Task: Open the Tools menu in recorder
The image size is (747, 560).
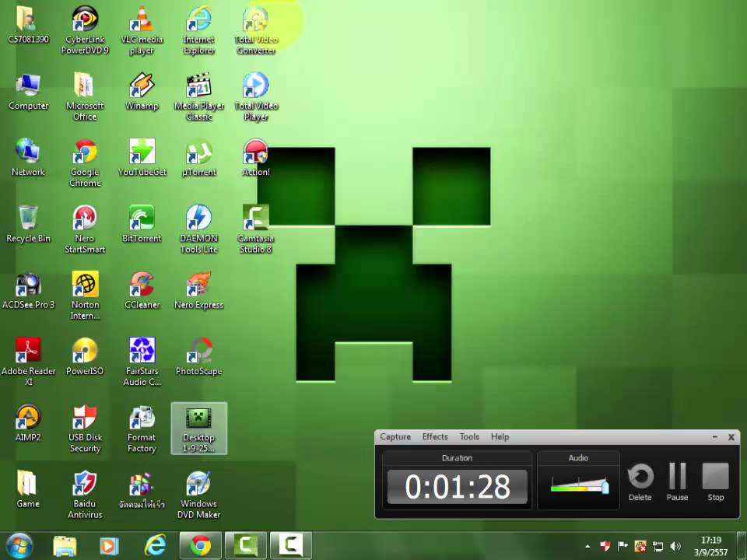Action: pyautogui.click(x=469, y=436)
